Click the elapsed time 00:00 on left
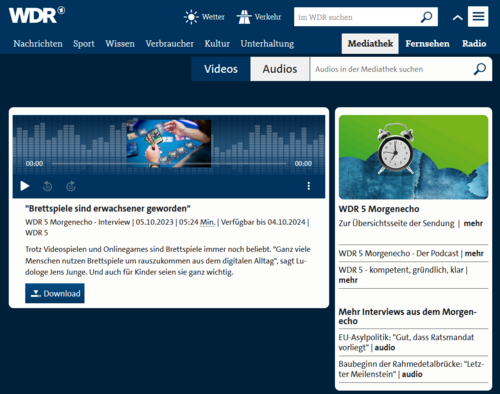Screen dimensions: 500x394 [34, 164]
